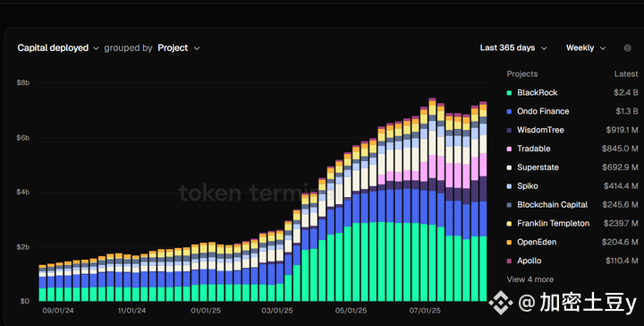644x326 pixels.
Task: Open the Last 365 days range dropdown
Action: point(513,48)
